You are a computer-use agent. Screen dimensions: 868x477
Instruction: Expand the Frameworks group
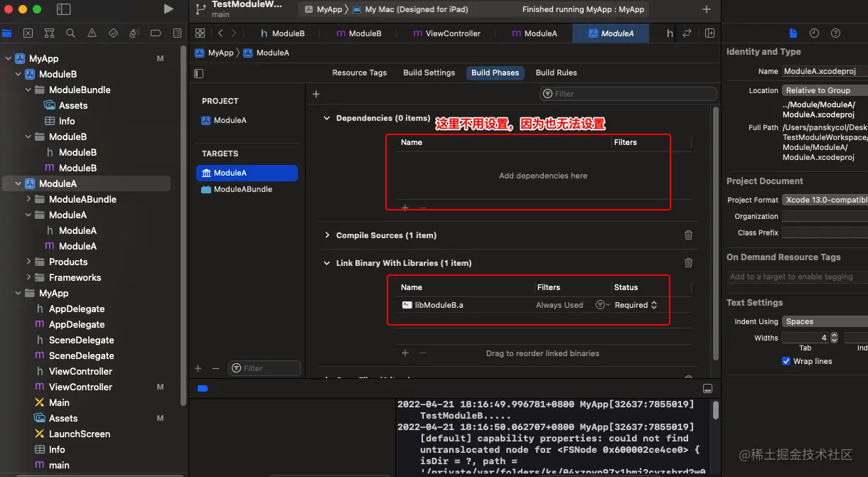pos(28,278)
